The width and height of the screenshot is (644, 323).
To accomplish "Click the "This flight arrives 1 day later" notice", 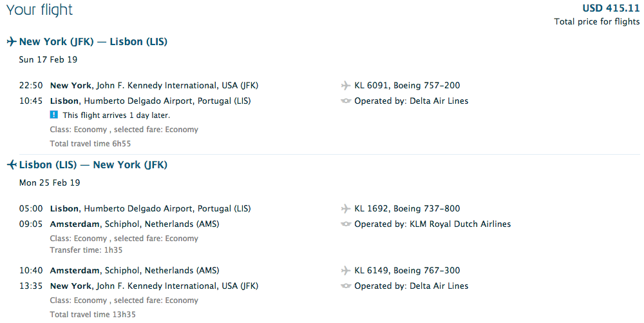I will (x=116, y=115).
